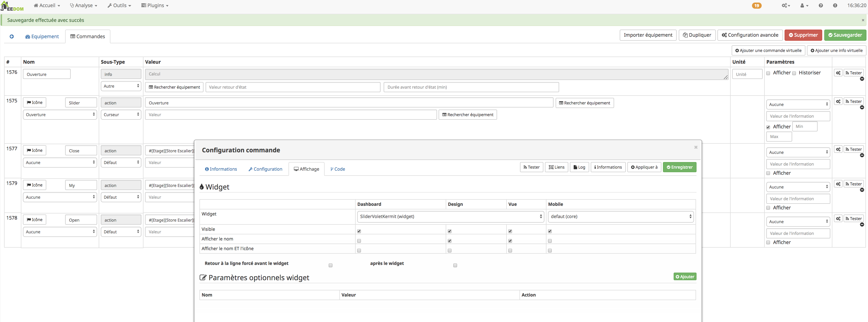Click Appliquer à in the dialog
Screen dimensions: 868x322
coord(644,167)
